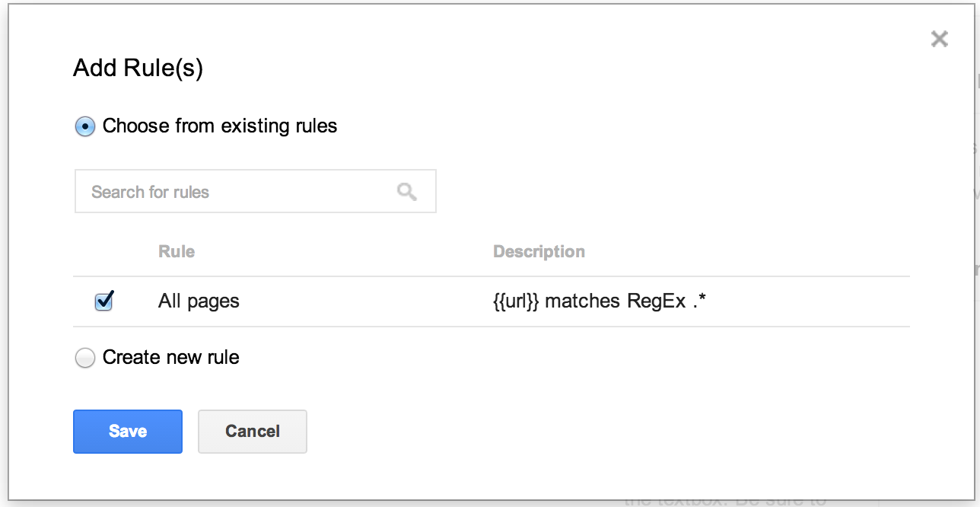Click the 'Choose from existing rules' label text
980x507 pixels.
point(220,126)
